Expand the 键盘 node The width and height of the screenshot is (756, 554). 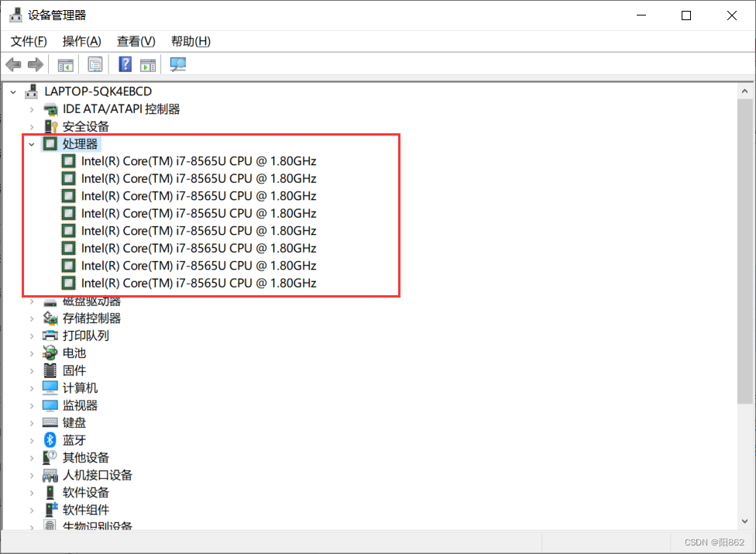click(32, 423)
